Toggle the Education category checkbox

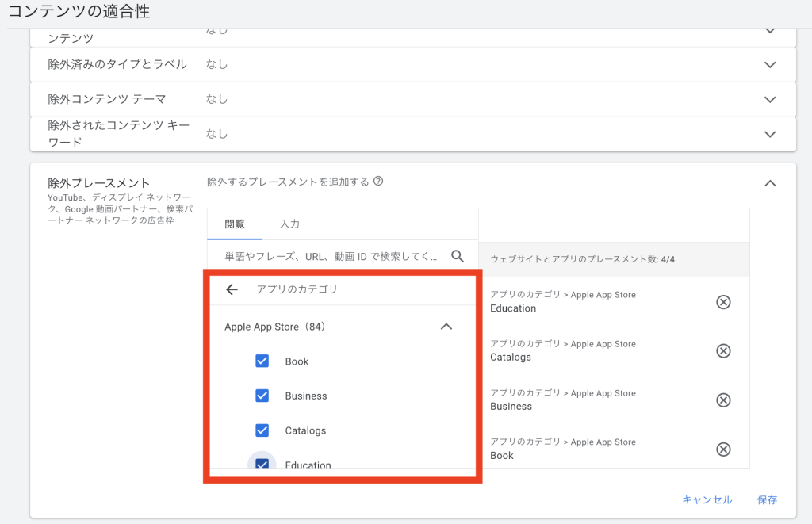point(262,465)
